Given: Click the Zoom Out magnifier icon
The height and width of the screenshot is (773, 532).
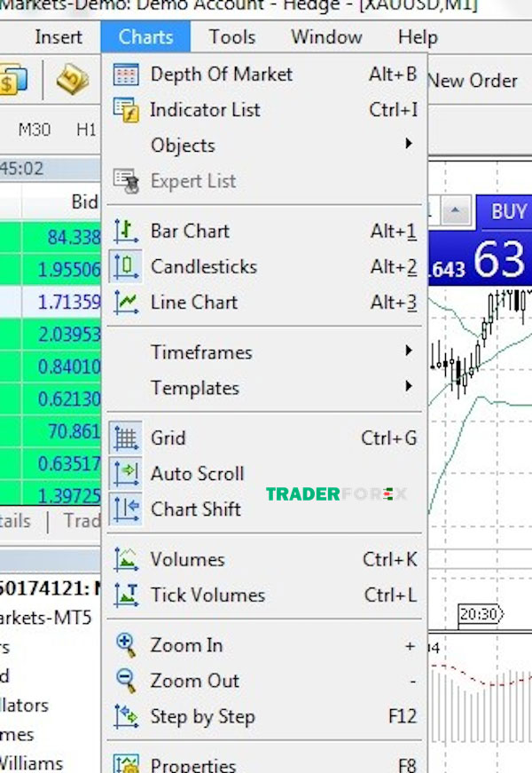Looking at the screenshot, I should pos(126,681).
